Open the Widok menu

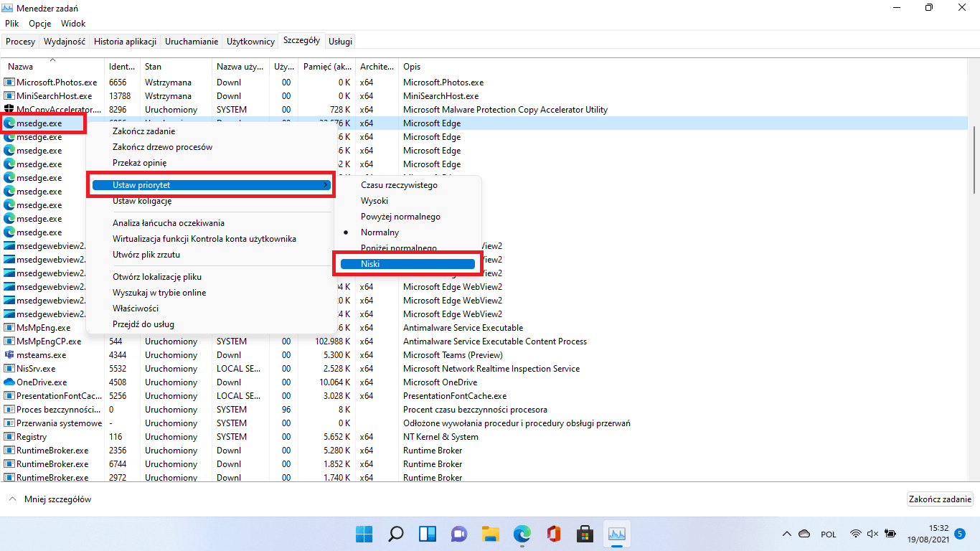point(73,24)
